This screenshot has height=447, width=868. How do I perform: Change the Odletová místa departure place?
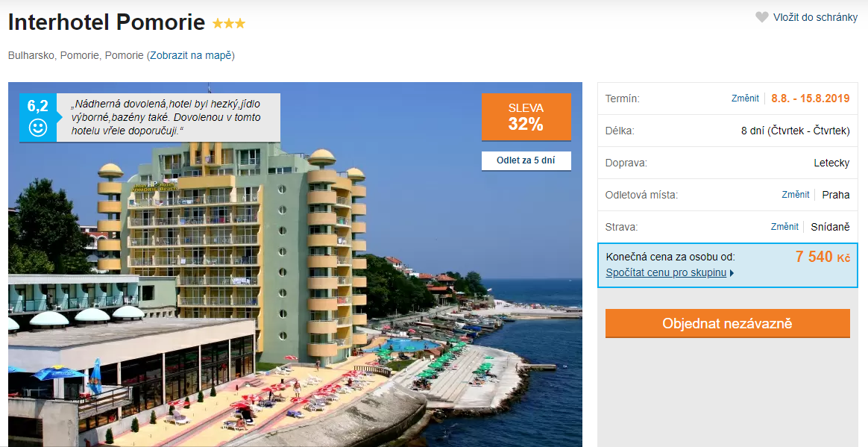796,195
